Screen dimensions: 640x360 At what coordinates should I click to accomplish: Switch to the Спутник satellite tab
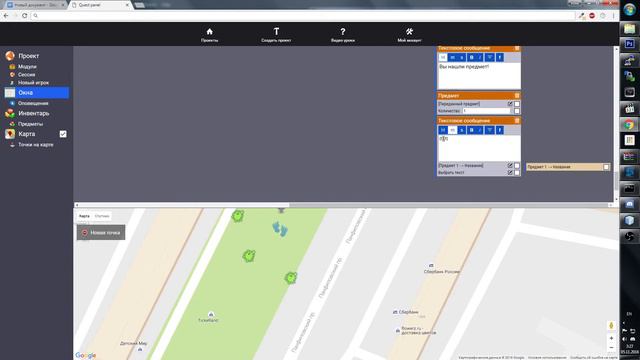coord(102,216)
